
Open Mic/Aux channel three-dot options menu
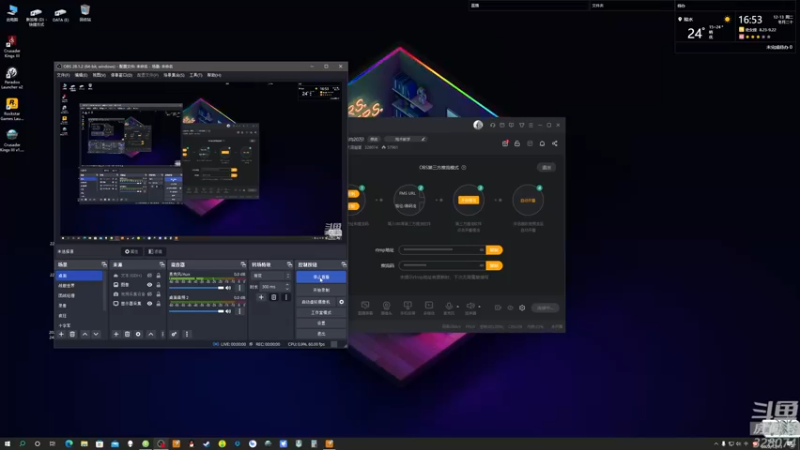(x=239, y=288)
